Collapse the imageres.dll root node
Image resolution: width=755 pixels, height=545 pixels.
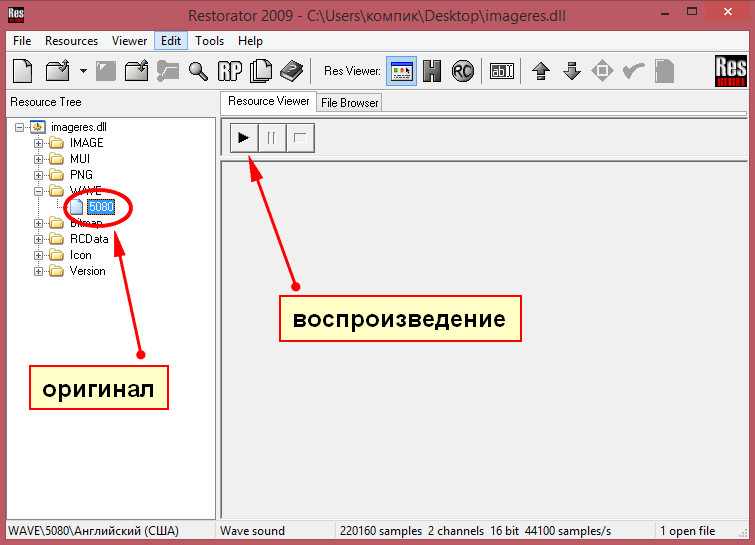pyautogui.click(x=19, y=128)
